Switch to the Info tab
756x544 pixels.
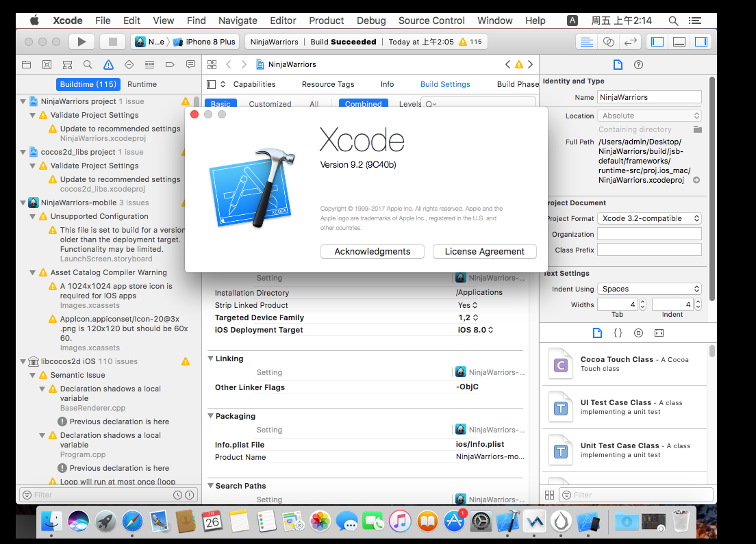387,84
